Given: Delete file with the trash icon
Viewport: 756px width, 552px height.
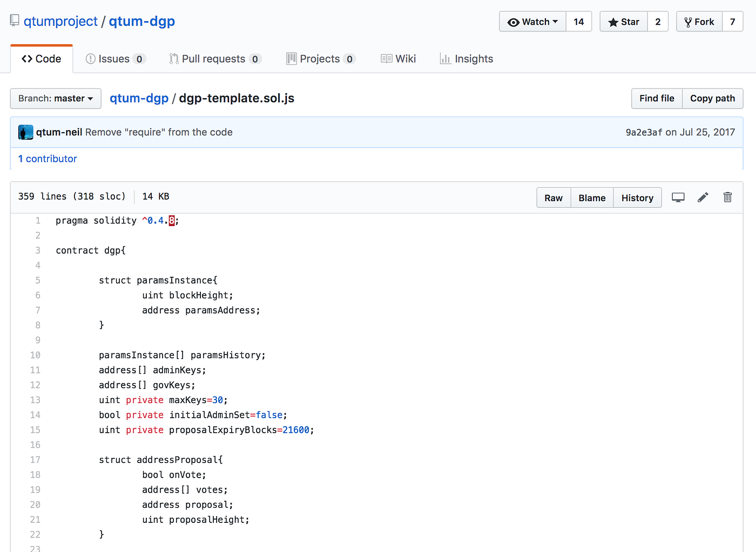Looking at the screenshot, I should pos(727,197).
